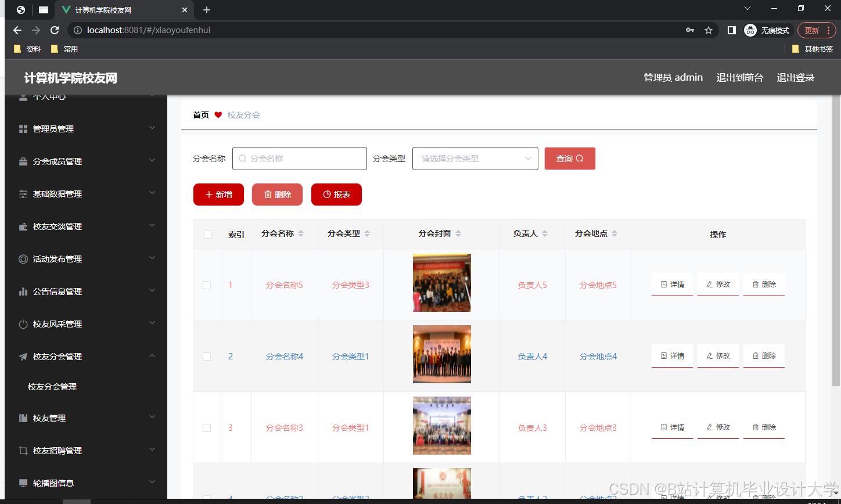
Task: Click the 活动发布管理 lifebuoy icon
Action: point(23,259)
